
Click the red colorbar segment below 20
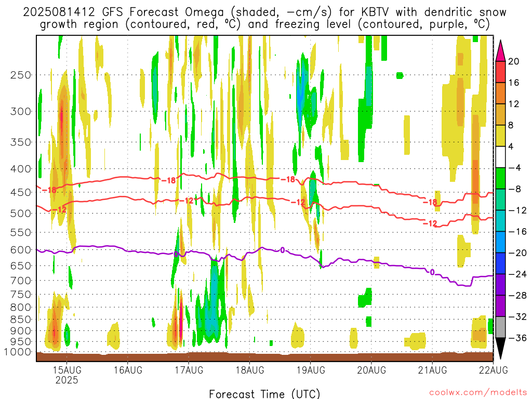point(500,72)
